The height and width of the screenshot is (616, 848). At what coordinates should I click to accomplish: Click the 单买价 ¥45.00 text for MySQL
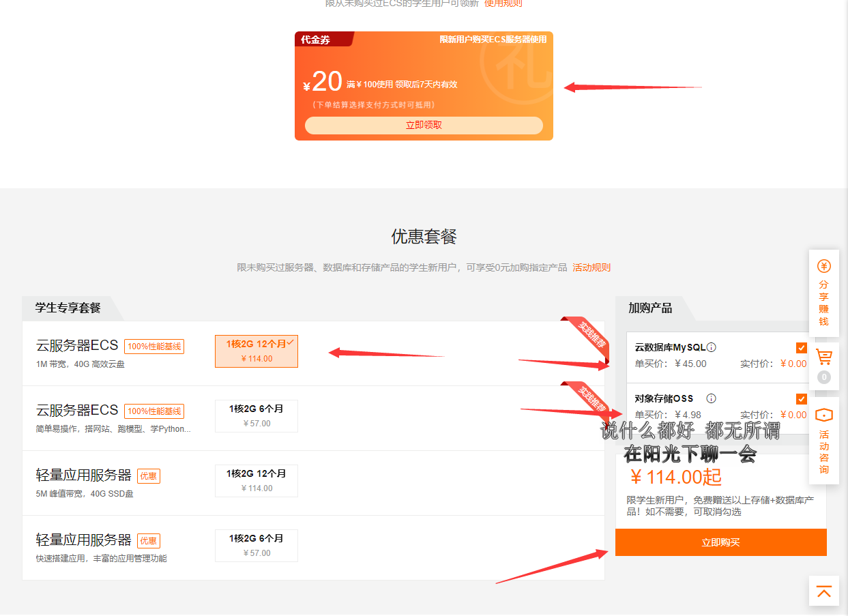click(x=671, y=364)
